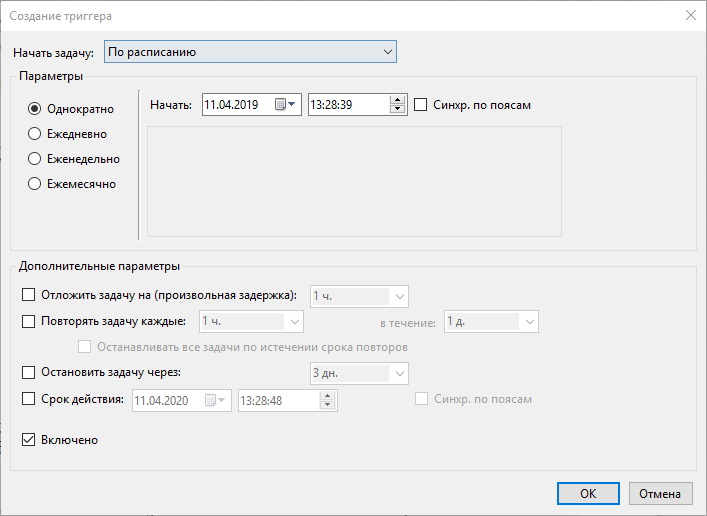Click the OK button
The image size is (707, 516).
[x=588, y=493]
